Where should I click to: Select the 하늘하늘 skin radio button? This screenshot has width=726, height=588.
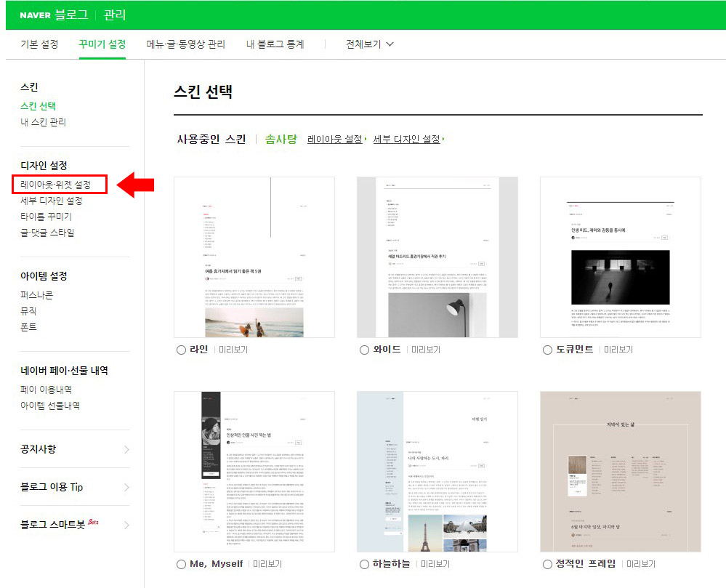click(x=364, y=565)
